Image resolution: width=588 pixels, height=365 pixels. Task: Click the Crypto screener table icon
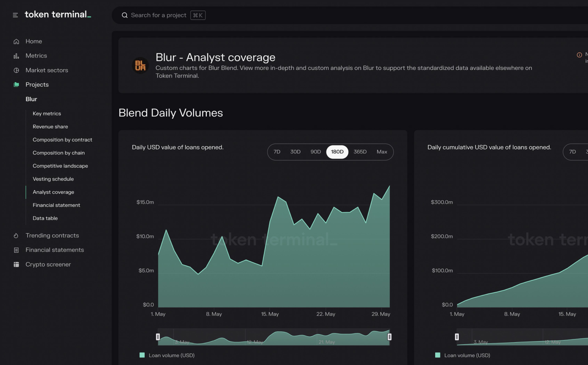click(16, 264)
